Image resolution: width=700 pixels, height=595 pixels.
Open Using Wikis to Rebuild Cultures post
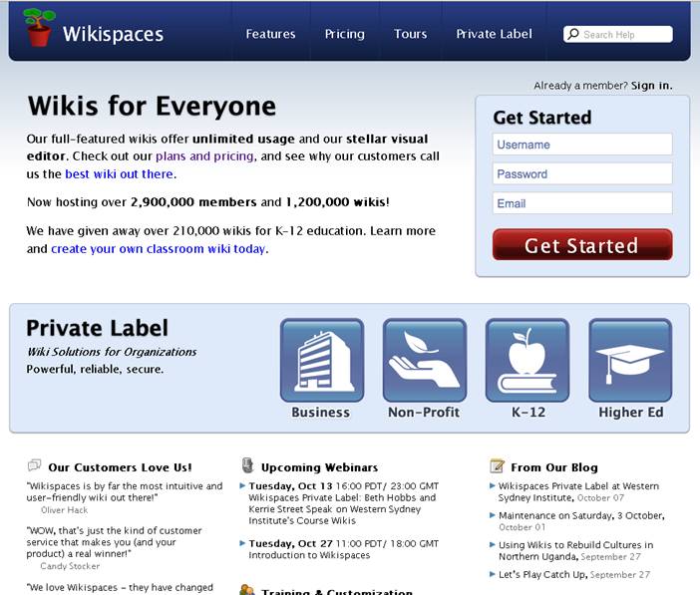point(576,550)
